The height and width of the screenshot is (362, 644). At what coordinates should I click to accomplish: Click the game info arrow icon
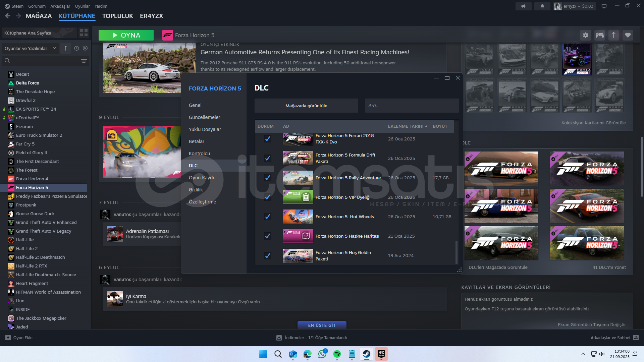coord(613,35)
